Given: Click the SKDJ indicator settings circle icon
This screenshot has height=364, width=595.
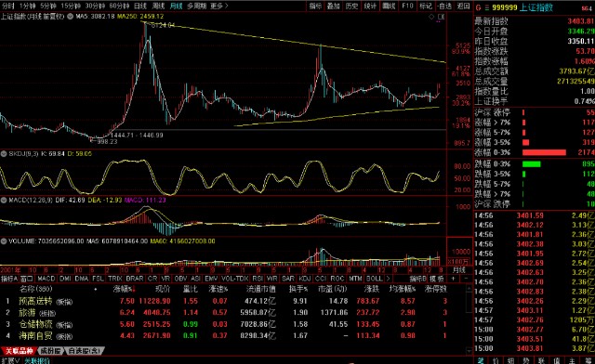Looking at the screenshot, I should coord(4,154).
